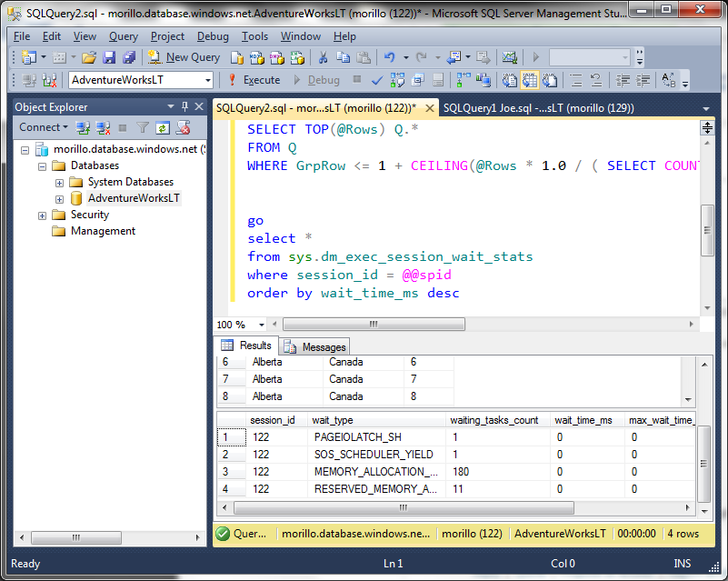Close the SQLQuery2.sql tab
Screen dimensions: 728x581
pos(430,108)
